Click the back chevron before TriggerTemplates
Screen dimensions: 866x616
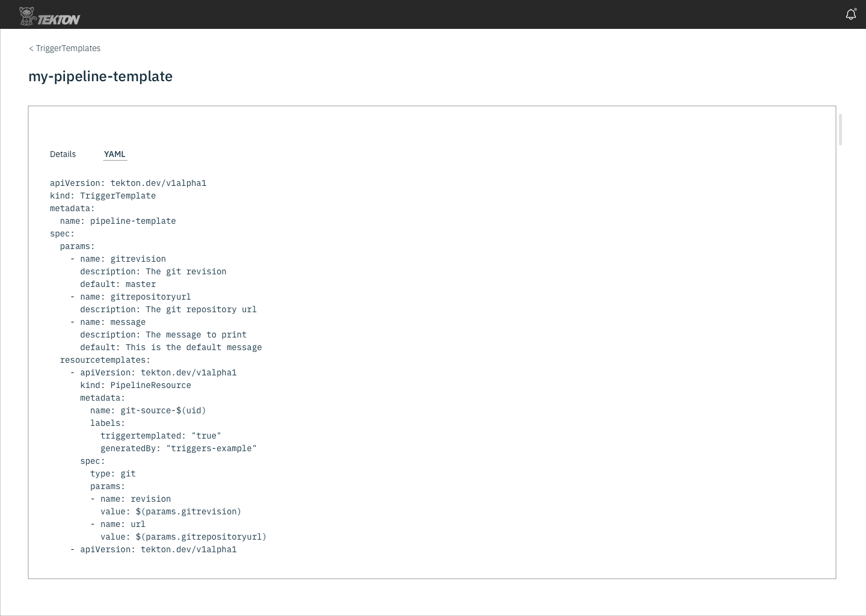[x=31, y=48]
